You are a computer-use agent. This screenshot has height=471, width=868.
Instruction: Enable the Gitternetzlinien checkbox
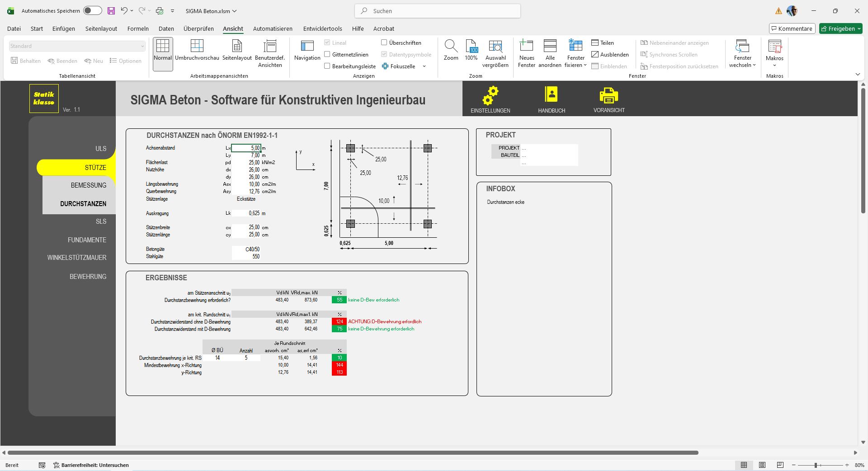point(327,54)
